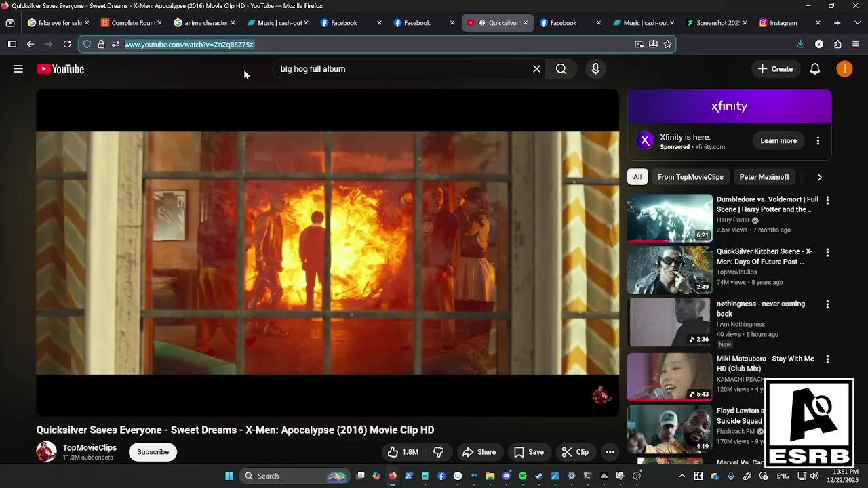Select the YouTube URL in address bar
The width and height of the screenshot is (868, 488).
click(x=190, y=45)
